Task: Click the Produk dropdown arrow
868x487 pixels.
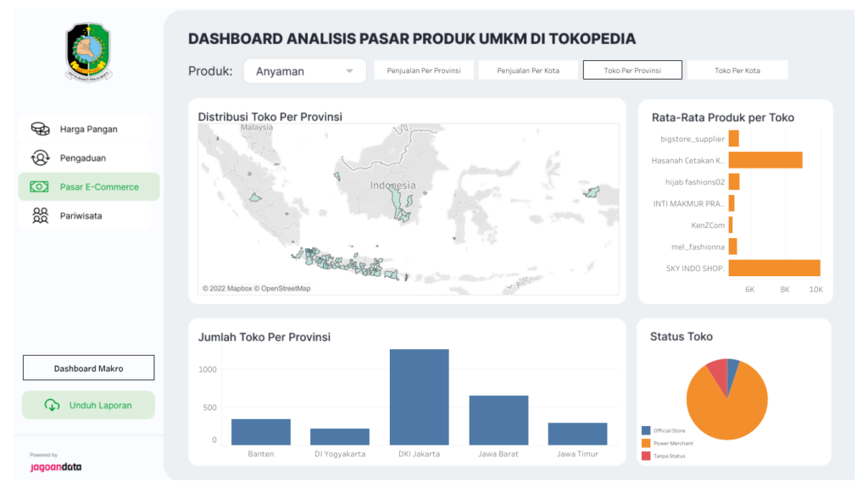Action: 349,71
